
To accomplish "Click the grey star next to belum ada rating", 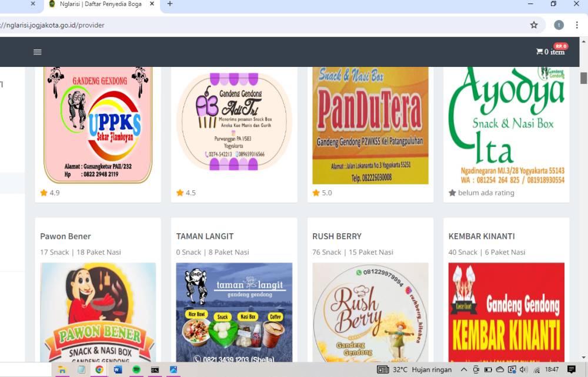I will pyautogui.click(x=452, y=193).
